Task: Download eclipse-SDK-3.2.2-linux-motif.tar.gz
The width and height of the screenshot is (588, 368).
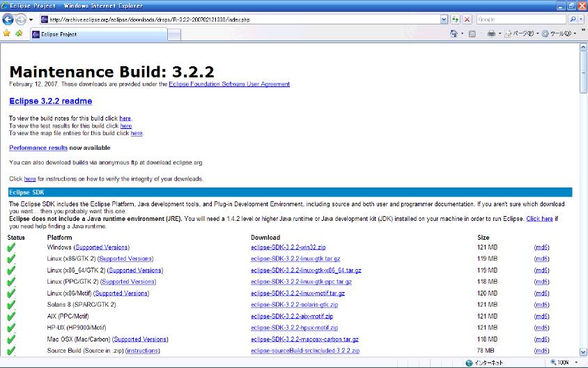Action: coord(297,293)
